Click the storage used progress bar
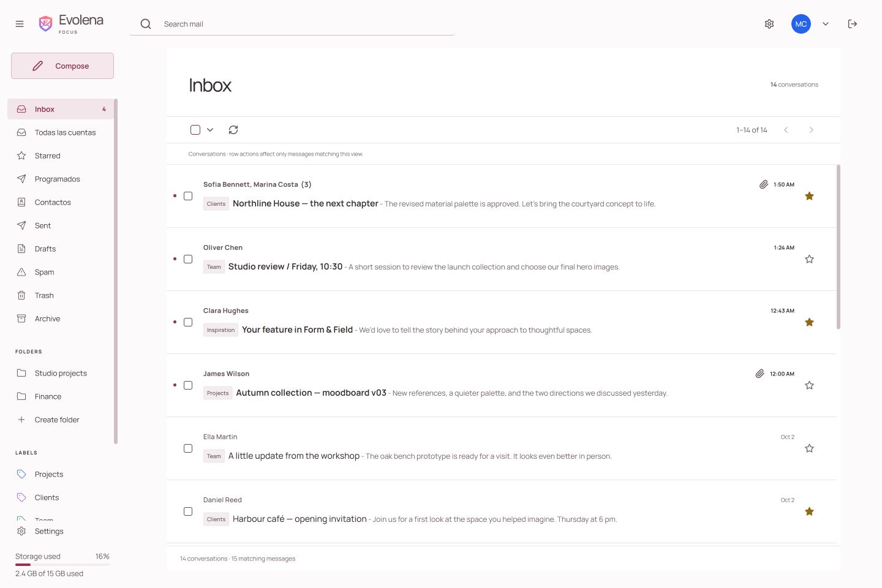 tap(62, 565)
